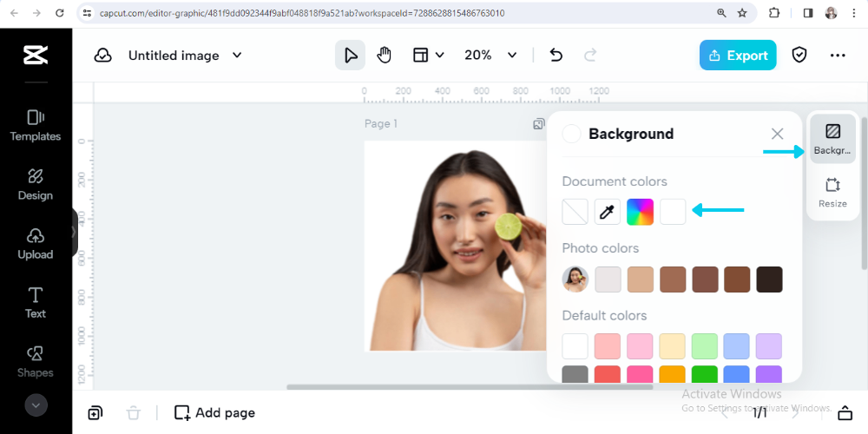
Task: Select the hand pan tool
Action: [x=384, y=55]
